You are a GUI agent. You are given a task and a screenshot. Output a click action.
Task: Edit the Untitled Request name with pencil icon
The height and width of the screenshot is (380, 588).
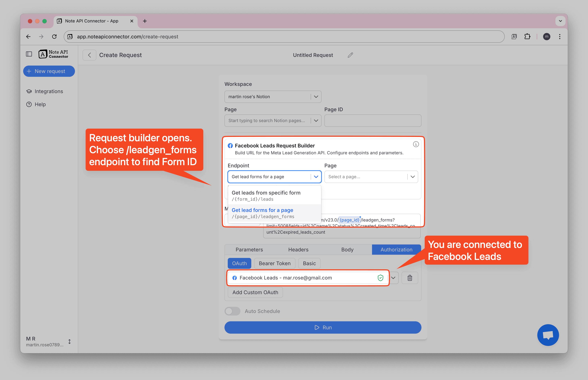pos(350,55)
